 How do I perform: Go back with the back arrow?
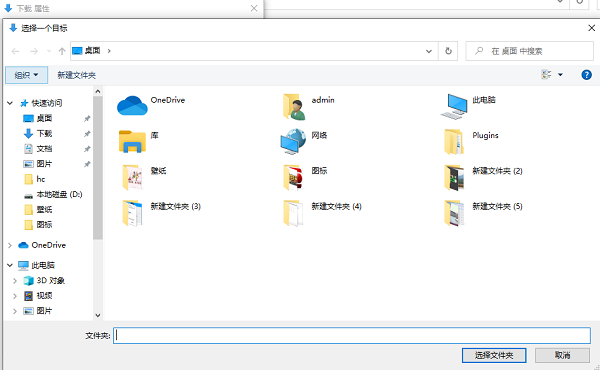15,51
